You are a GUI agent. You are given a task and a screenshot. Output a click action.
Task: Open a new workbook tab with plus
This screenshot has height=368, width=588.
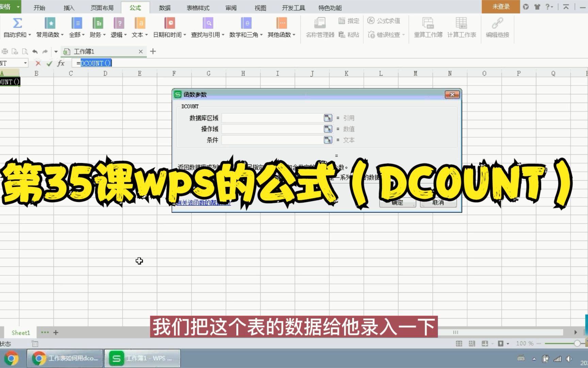click(153, 51)
